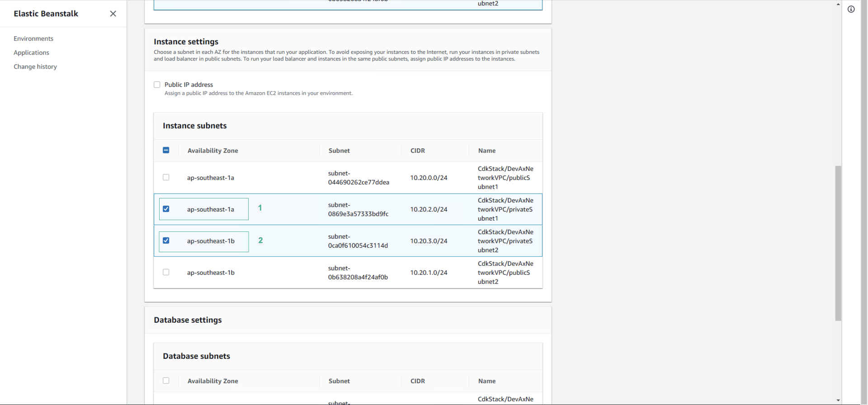Open the info panel icon
The width and height of the screenshot is (868, 405).
(851, 9)
